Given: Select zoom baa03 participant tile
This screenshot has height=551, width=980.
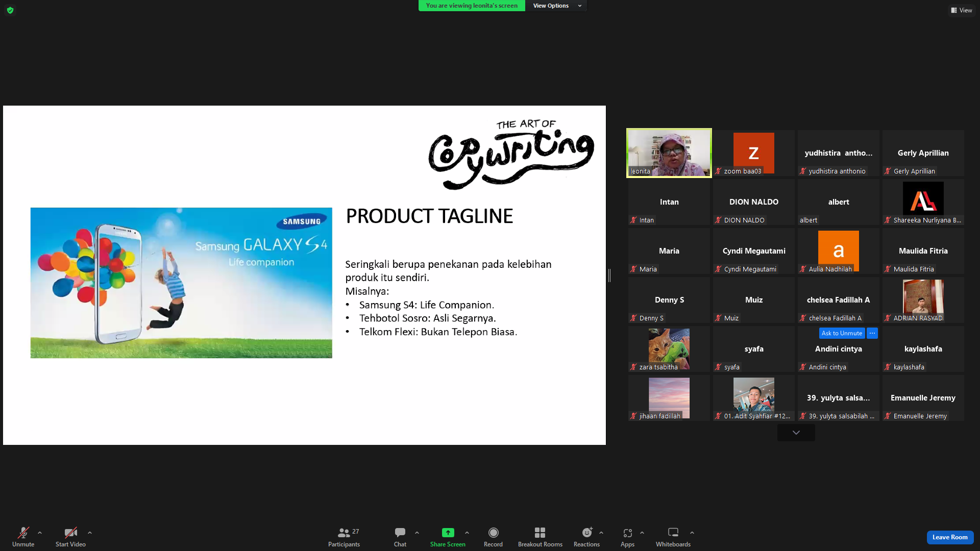Looking at the screenshot, I should coord(754,153).
